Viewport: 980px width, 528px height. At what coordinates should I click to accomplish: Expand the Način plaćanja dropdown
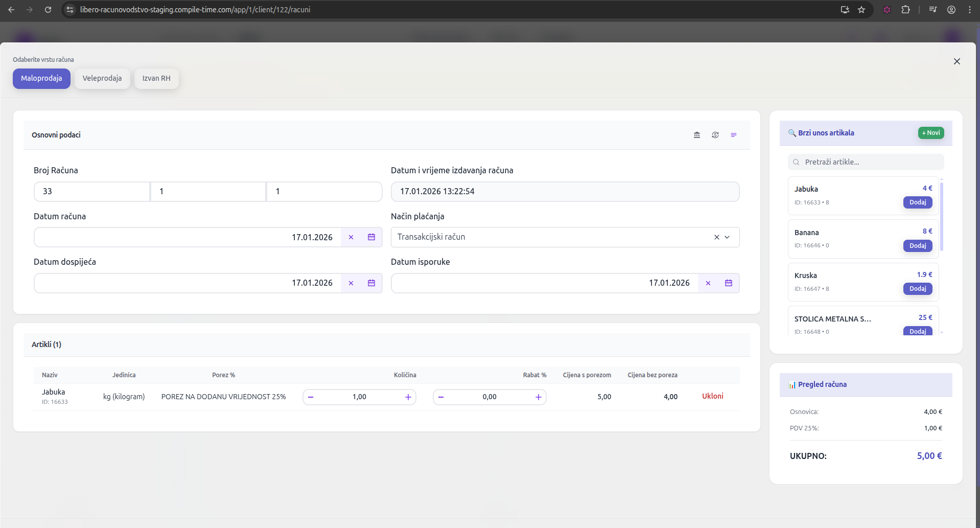[728, 237]
